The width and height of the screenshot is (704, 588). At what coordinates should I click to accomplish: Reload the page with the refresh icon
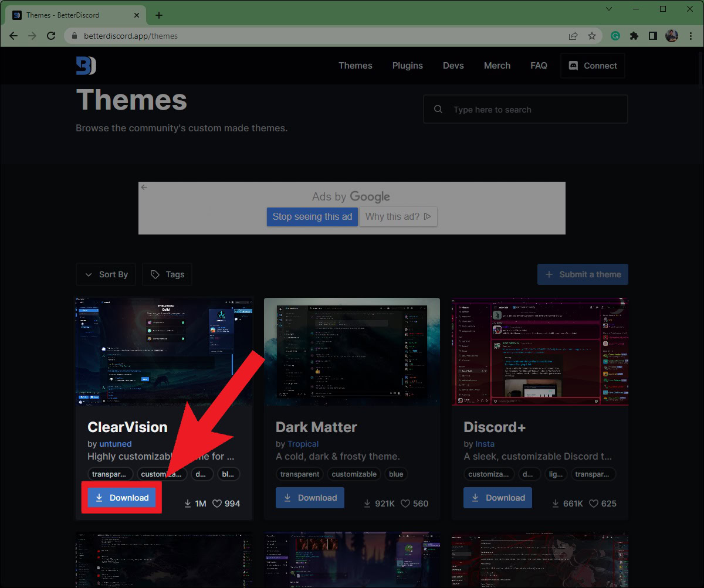(x=51, y=36)
